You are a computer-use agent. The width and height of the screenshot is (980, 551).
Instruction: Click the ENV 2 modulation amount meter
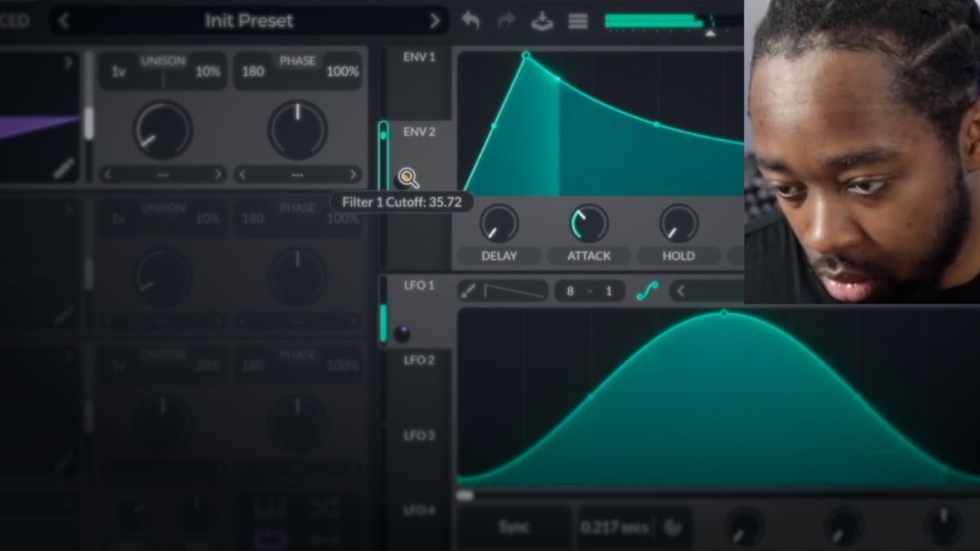pos(384,156)
